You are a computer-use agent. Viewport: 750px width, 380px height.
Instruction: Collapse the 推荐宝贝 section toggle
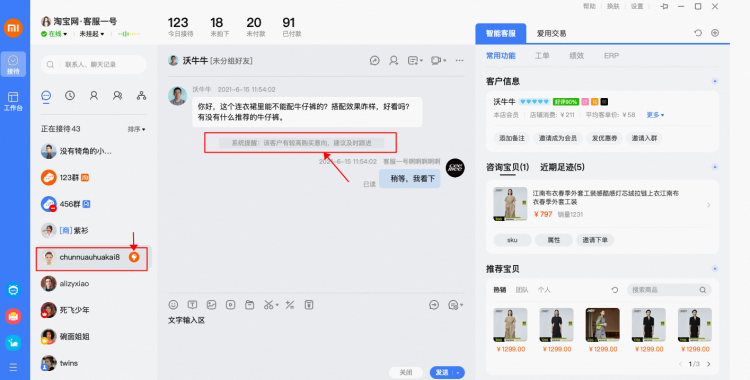point(715,269)
